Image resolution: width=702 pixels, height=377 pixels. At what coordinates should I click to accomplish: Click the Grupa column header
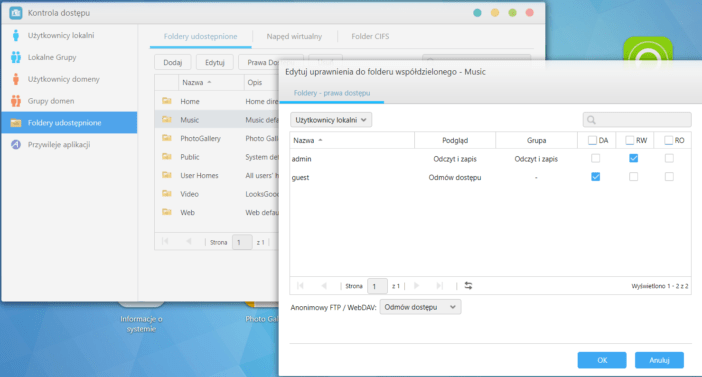click(536, 140)
